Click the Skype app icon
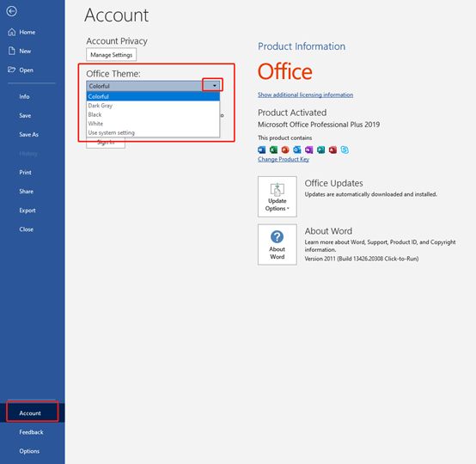 coord(345,150)
